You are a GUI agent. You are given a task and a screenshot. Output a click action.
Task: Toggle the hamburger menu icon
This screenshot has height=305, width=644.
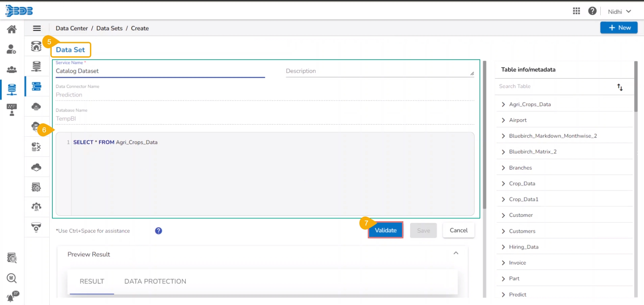click(37, 28)
